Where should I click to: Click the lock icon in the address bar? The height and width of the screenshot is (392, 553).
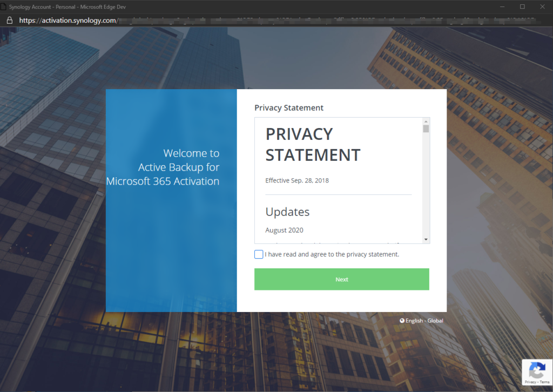coord(10,20)
